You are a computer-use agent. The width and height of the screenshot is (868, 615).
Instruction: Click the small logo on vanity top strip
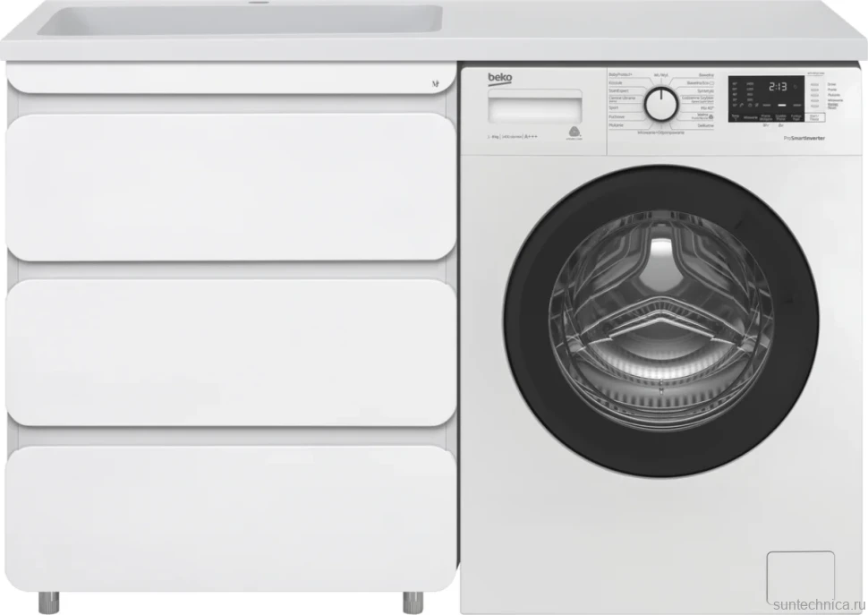coord(435,84)
